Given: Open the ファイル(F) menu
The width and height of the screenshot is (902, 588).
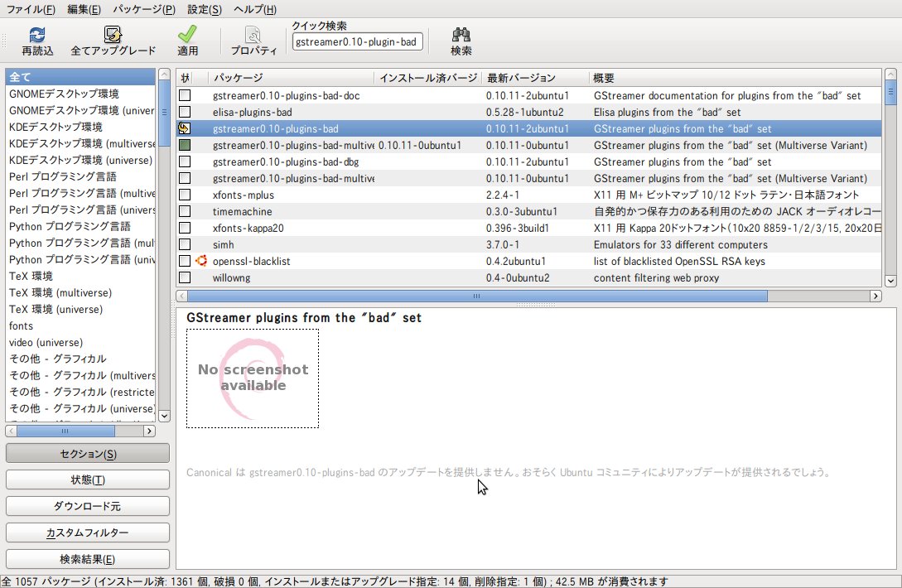Looking at the screenshot, I should (x=31, y=9).
